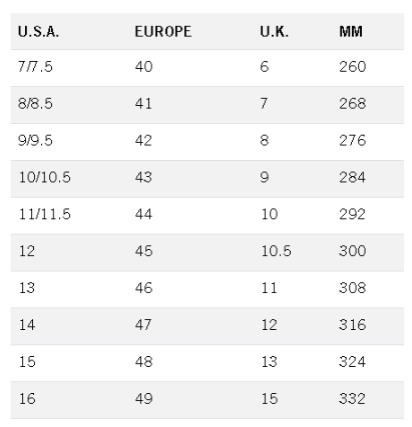Click the U.K. size 10.5 cell
Image resolution: width=412 pixels, height=427 pixels.
pyautogui.click(x=276, y=251)
